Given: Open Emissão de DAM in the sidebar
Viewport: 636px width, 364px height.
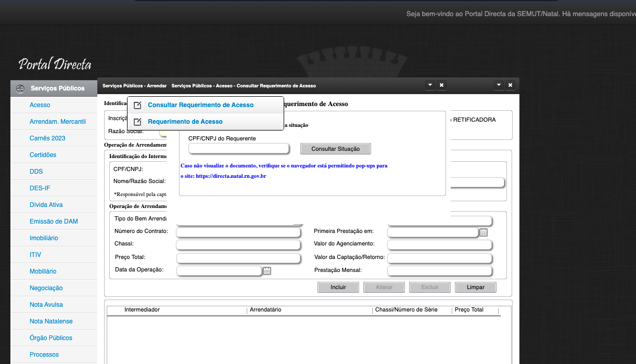Looking at the screenshot, I should point(54,222).
